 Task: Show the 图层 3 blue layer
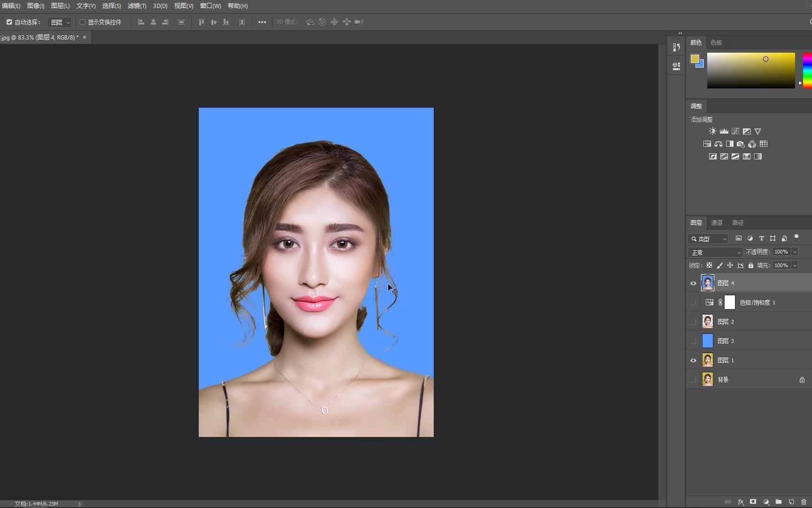pyautogui.click(x=693, y=341)
